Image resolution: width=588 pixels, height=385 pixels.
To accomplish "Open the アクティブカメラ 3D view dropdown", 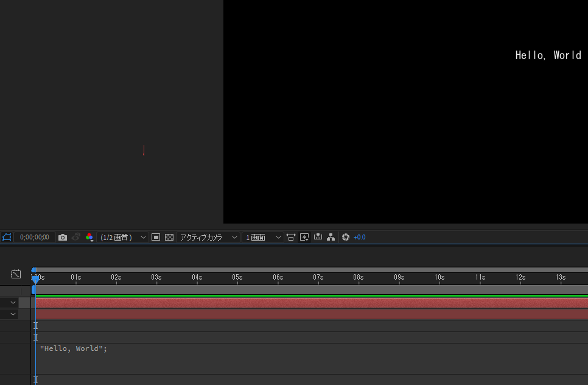I will (208, 237).
